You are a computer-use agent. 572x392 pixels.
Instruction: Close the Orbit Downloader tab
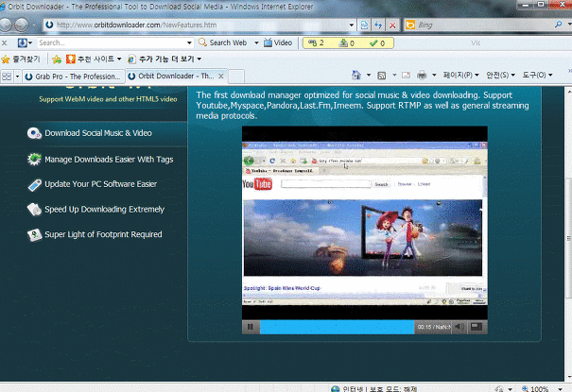(x=221, y=77)
